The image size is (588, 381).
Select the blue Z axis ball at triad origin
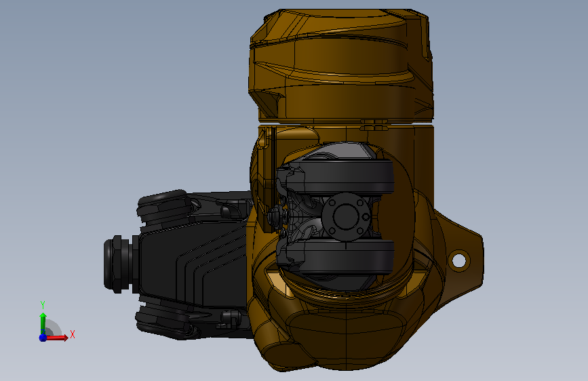click(x=43, y=338)
